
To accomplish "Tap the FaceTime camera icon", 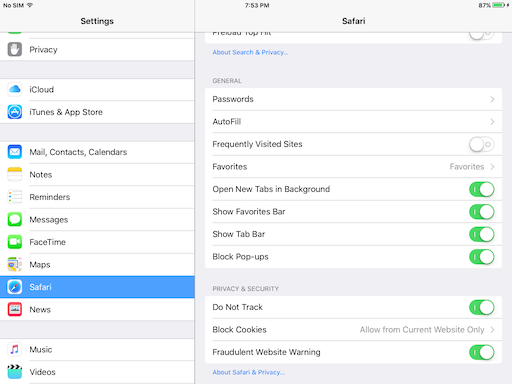I will [x=15, y=242].
